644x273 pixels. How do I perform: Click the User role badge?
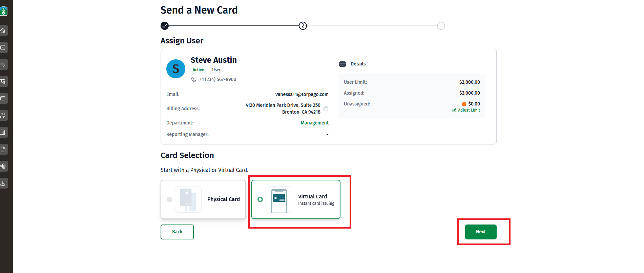(216, 70)
